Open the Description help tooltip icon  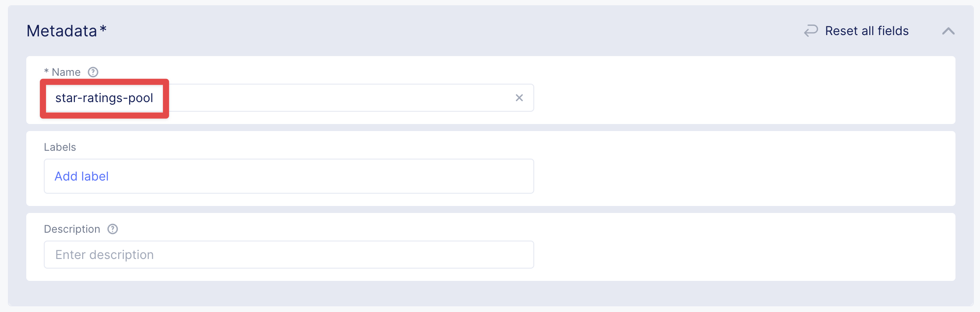113,229
